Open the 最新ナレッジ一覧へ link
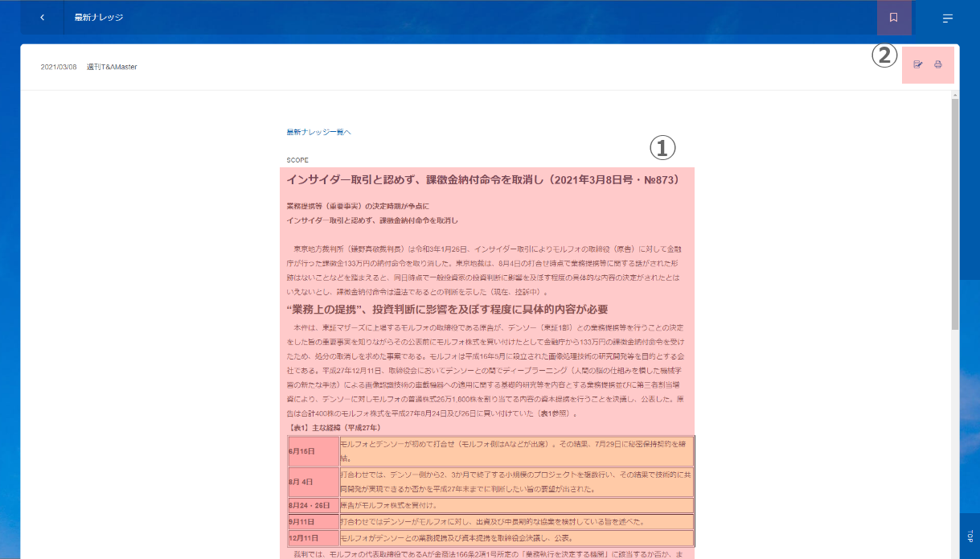The height and width of the screenshot is (559, 980). pyautogui.click(x=318, y=132)
